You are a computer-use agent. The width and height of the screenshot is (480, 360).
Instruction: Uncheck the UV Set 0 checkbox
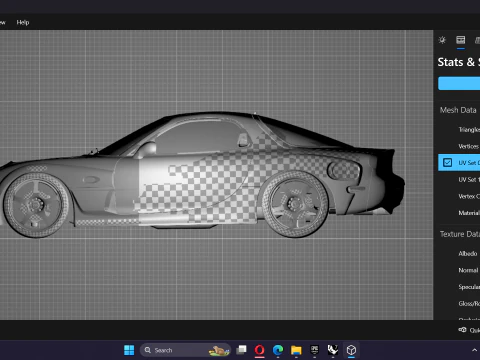click(x=447, y=163)
